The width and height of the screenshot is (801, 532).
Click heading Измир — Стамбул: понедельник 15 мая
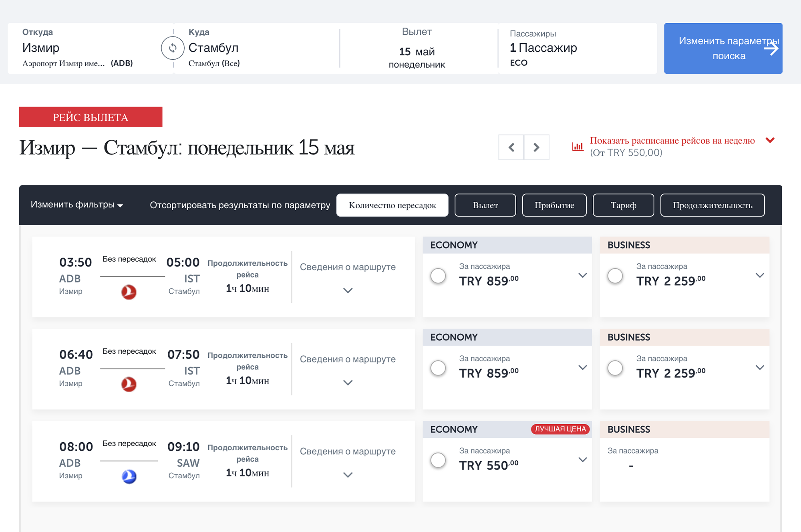coord(187,148)
